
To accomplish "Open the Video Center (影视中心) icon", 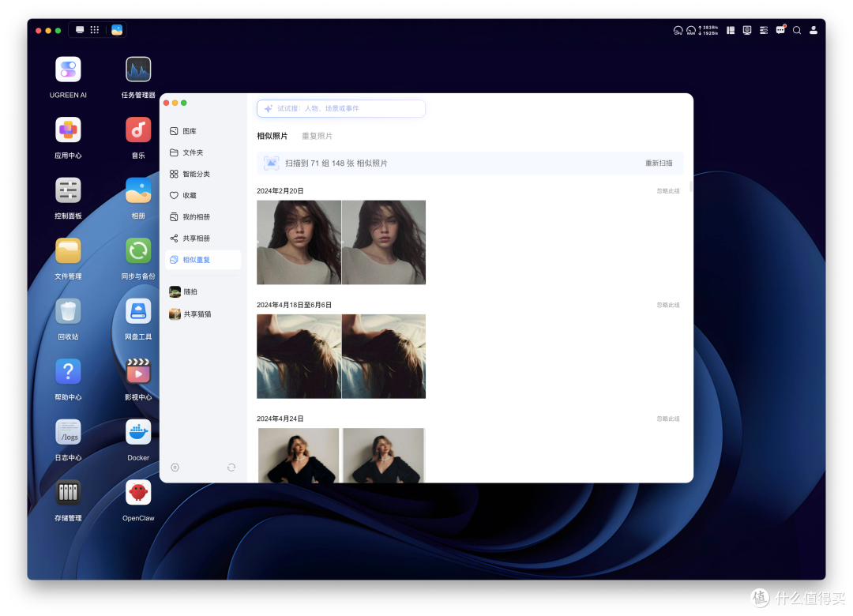I will coord(138,372).
